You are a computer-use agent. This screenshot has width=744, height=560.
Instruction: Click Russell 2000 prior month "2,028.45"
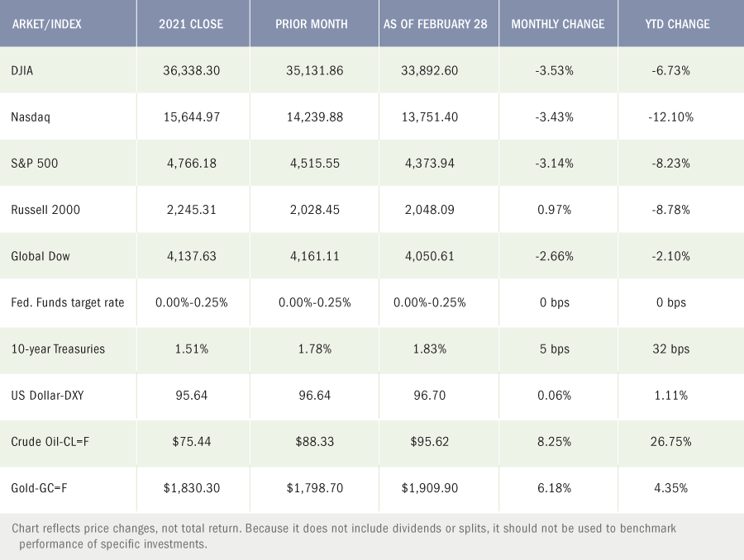coord(315,210)
